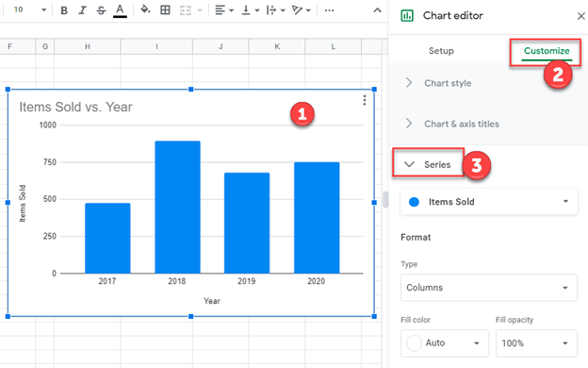Image resolution: width=588 pixels, height=368 pixels.
Task: Collapse the Series section
Action: coord(428,164)
